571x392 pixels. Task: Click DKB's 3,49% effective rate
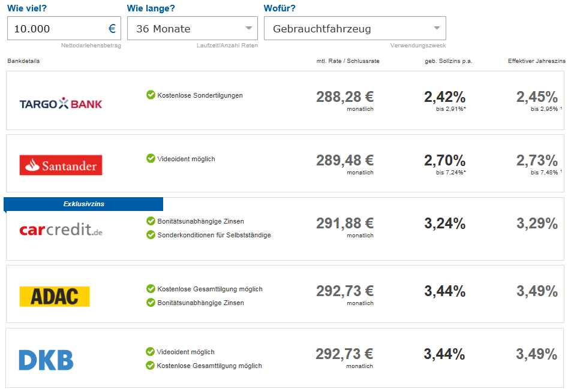pos(536,354)
